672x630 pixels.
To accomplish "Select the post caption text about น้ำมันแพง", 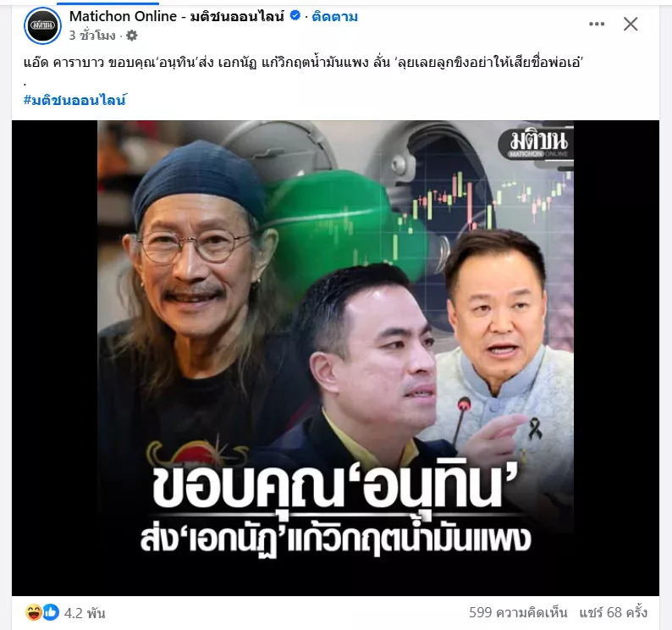I will click(x=304, y=63).
